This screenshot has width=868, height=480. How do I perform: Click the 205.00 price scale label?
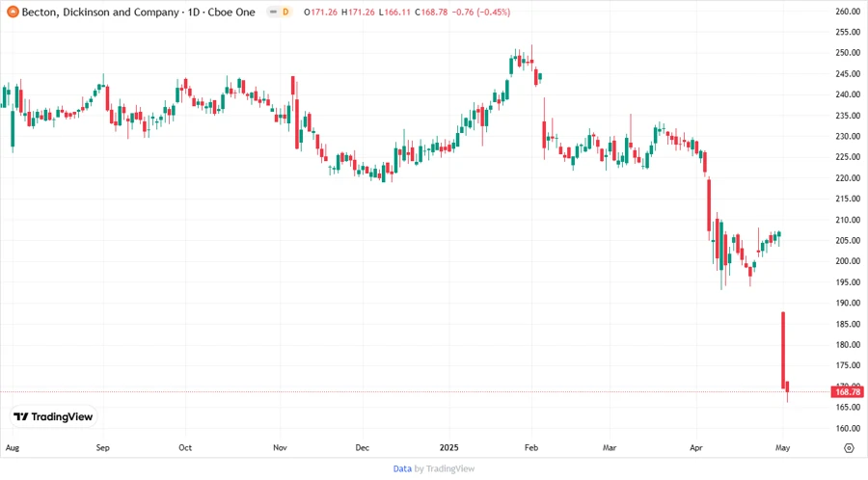848,241
